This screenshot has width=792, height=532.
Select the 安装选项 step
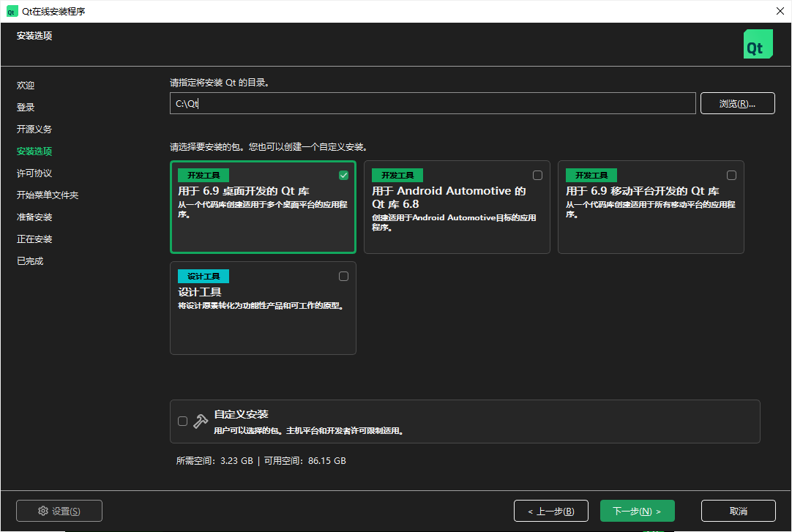click(x=34, y=151)
